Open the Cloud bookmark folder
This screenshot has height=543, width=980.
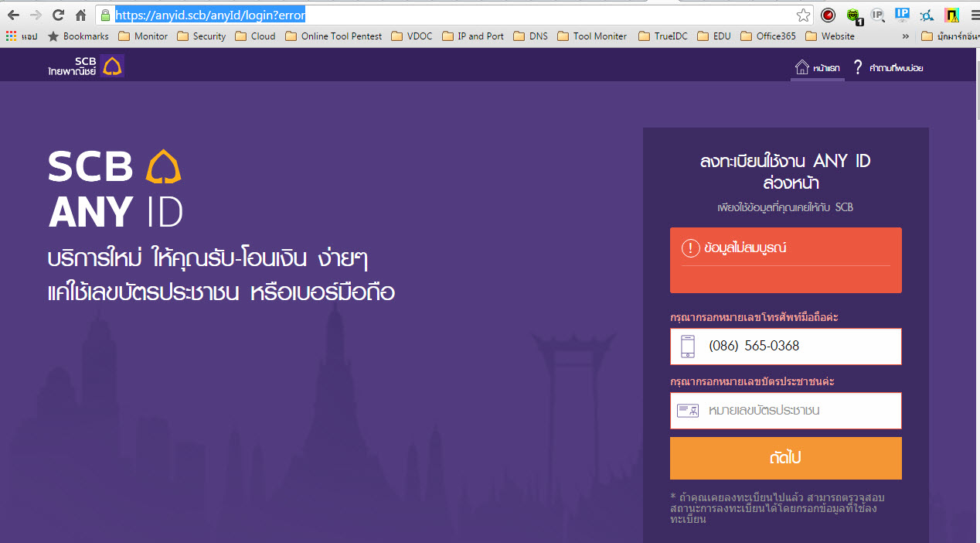coord(255,36)
